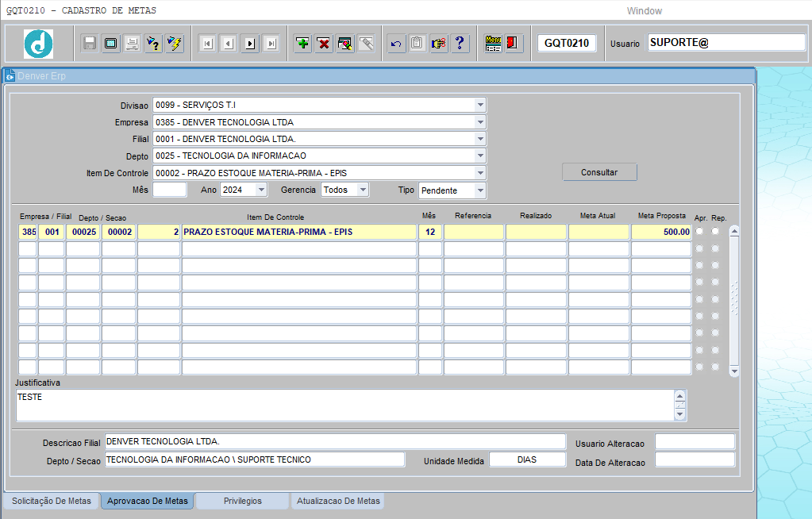Click the screen capture toolbar icon
812x519 pixels.
point(111,44)
